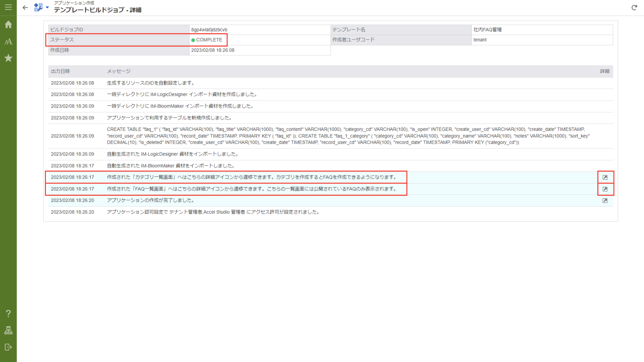Select the IM-BloomMaker 資材をインポートしました message
The image size is (644, 362).
171,166
